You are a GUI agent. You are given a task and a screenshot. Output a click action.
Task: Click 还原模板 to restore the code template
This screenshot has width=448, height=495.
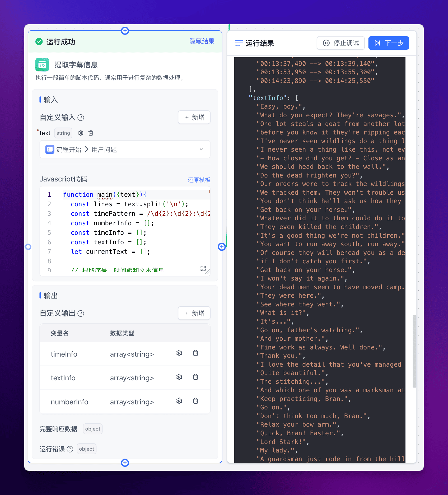click(x=199, y=180)
